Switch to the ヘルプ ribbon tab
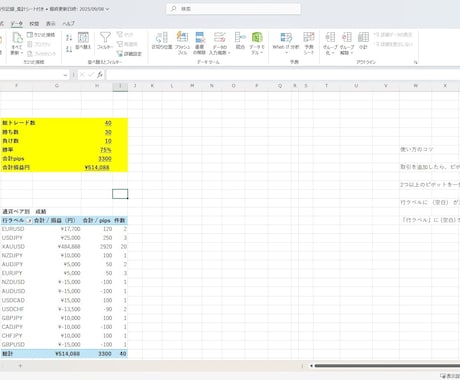Image resolution: width=460 pixels, height=380 pixels. (x=68, y=24)
